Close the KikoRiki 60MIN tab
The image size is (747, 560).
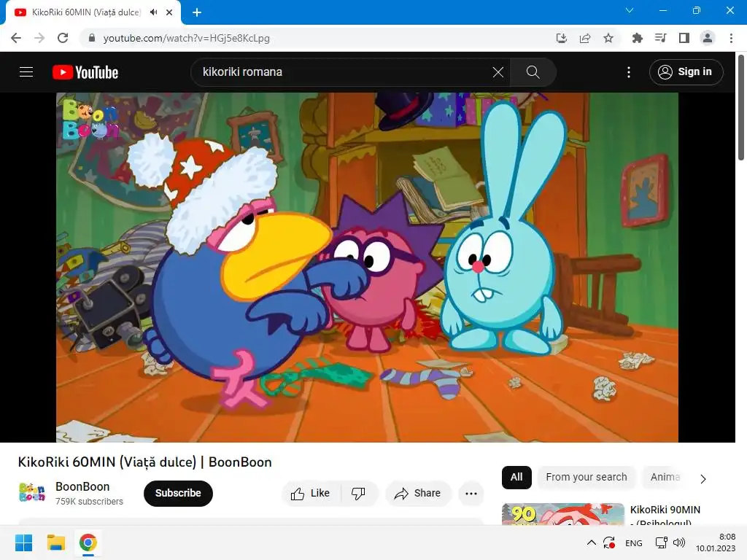point(169,12)
